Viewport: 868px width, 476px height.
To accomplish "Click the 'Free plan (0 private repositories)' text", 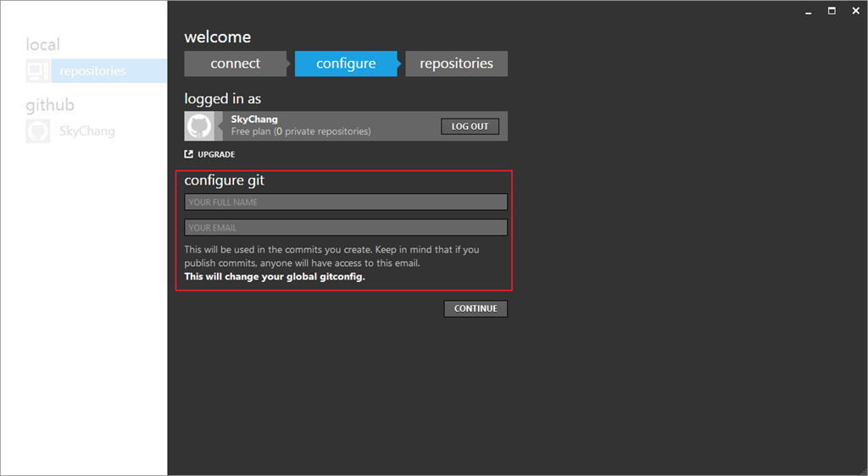I will click(x=301, y=131).
